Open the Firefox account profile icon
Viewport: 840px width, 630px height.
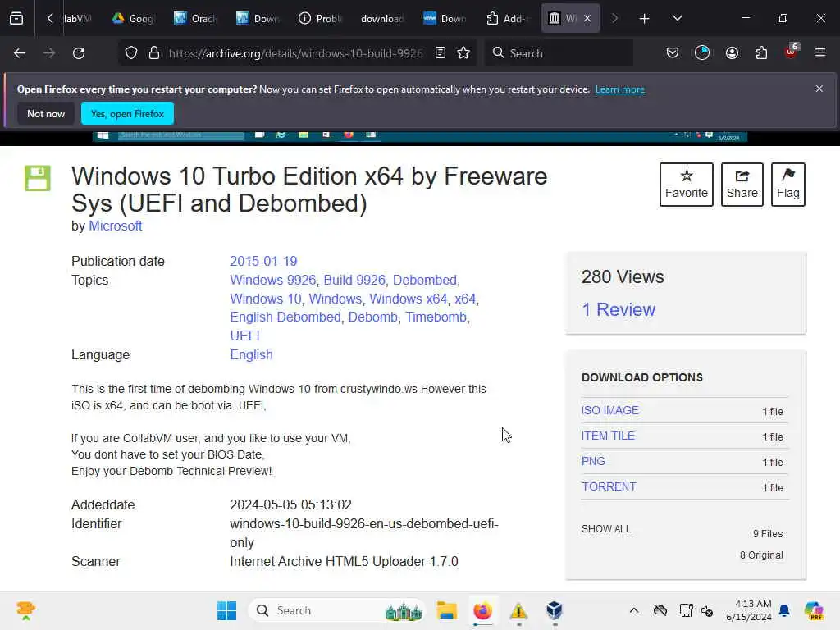[732, 53]
